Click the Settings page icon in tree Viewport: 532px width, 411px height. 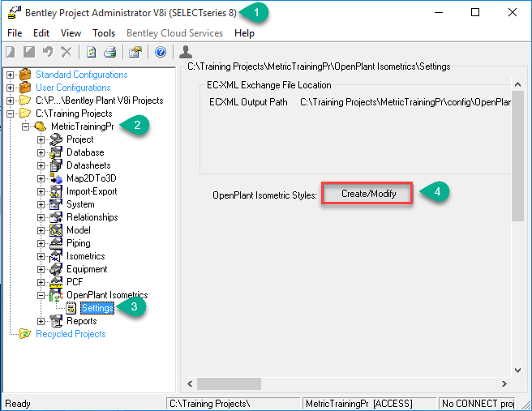coord(71,308)
